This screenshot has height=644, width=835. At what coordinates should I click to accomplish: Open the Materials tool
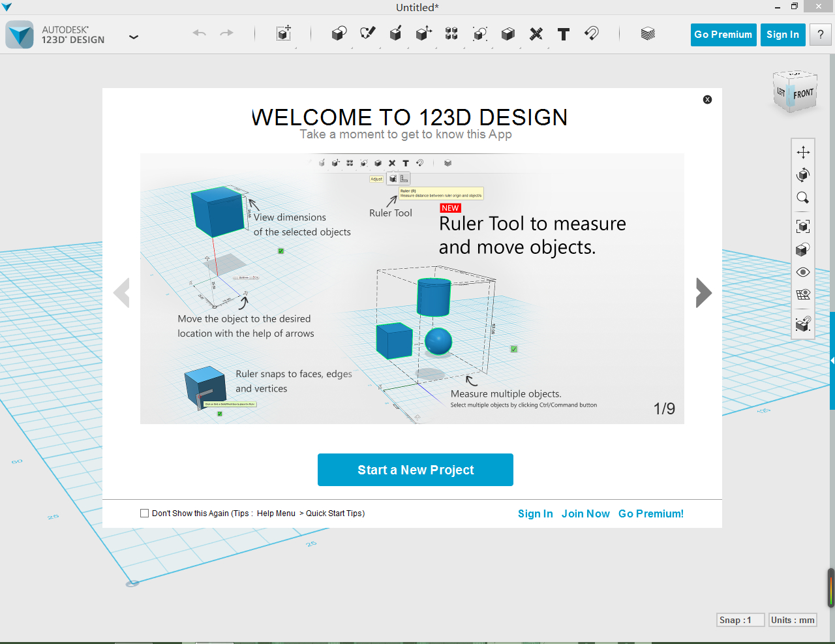648,34
